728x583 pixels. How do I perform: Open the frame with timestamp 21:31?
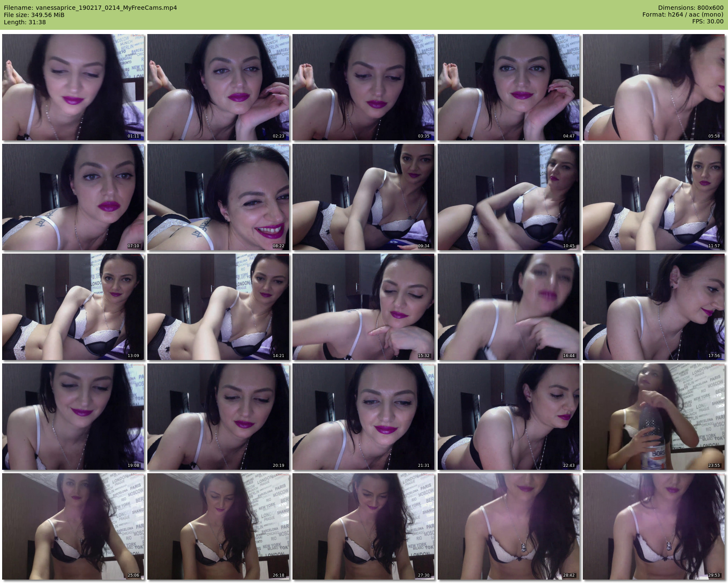(364, 417)
